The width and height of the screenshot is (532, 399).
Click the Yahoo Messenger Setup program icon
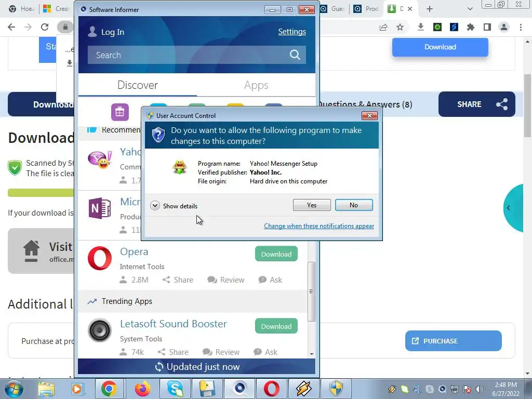coord(179,167)
